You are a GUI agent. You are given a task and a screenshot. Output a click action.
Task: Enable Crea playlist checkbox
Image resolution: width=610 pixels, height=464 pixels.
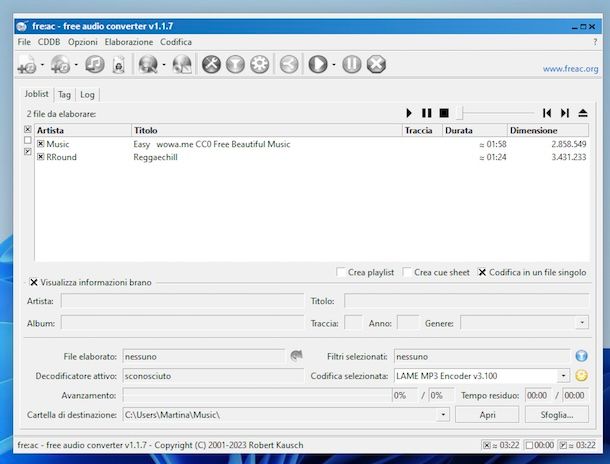pos(341,272)
